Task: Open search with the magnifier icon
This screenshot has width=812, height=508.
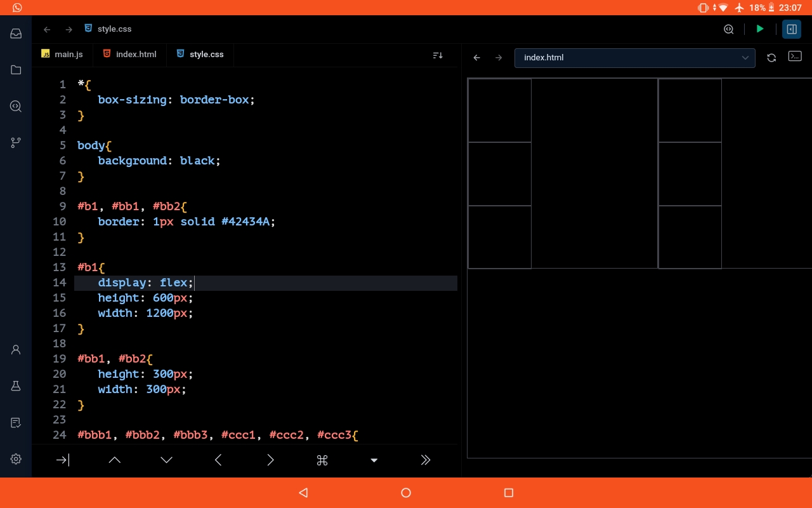Action: point(728,29)
